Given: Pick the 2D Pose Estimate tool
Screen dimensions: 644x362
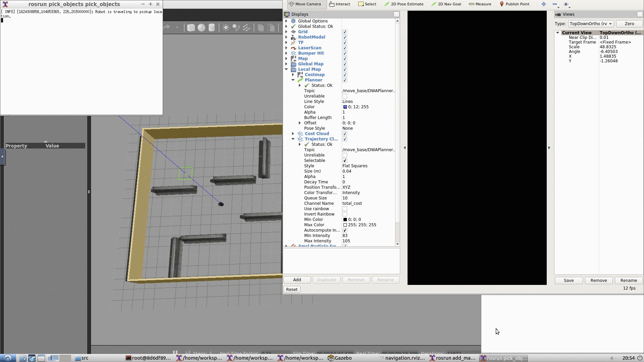Looking at the screenshot, I should 404,4.
